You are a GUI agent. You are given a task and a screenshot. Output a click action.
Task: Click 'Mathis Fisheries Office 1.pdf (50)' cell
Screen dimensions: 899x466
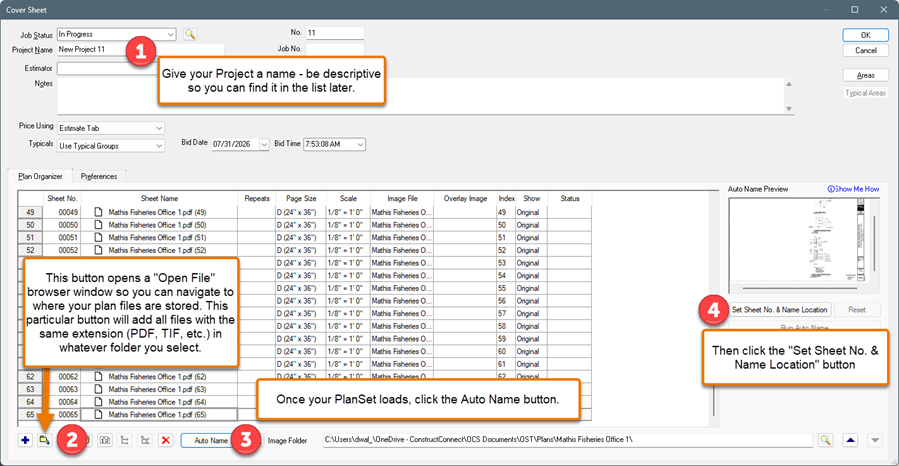coord(157,225)
